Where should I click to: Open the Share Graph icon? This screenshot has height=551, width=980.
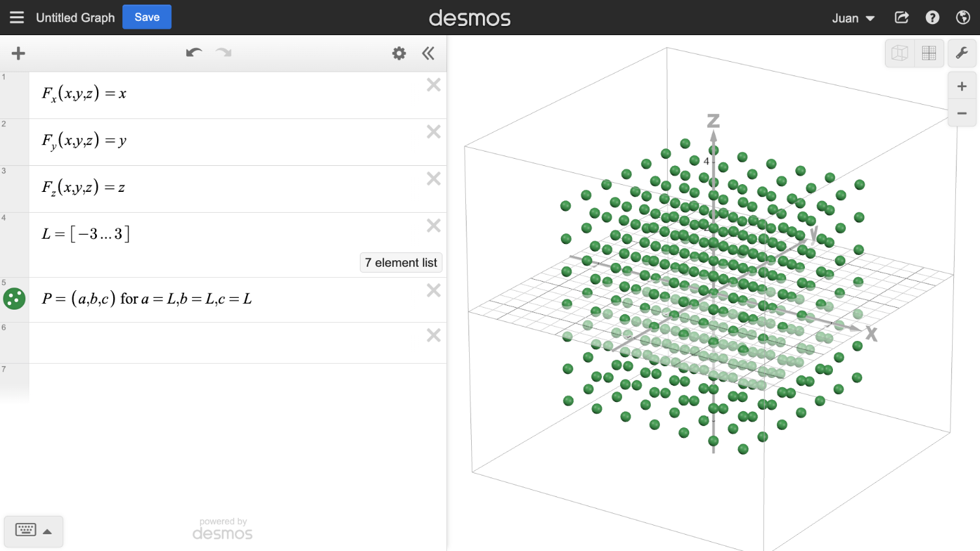(901, 18)
